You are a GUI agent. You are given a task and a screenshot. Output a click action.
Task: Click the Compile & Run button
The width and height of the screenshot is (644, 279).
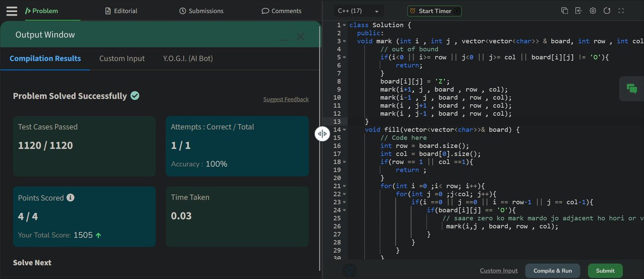coord(552,271)
